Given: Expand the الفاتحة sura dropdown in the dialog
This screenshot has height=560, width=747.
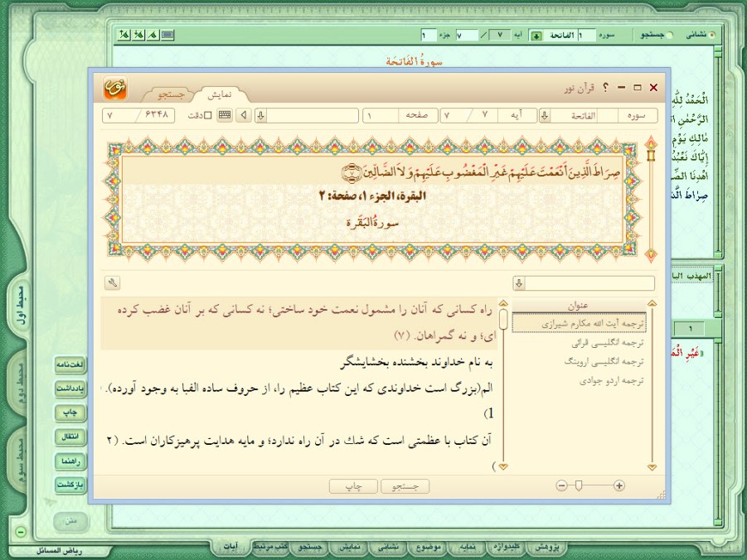Looking at the screenshot, I should pos(545,116).
